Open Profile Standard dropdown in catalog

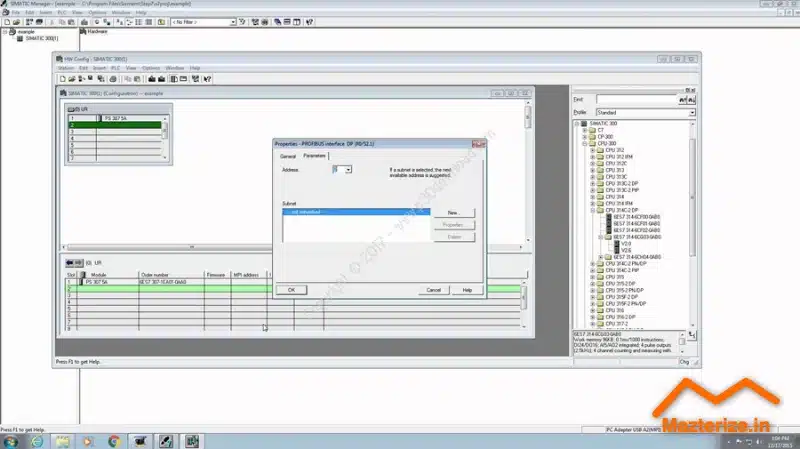point(692,113)
